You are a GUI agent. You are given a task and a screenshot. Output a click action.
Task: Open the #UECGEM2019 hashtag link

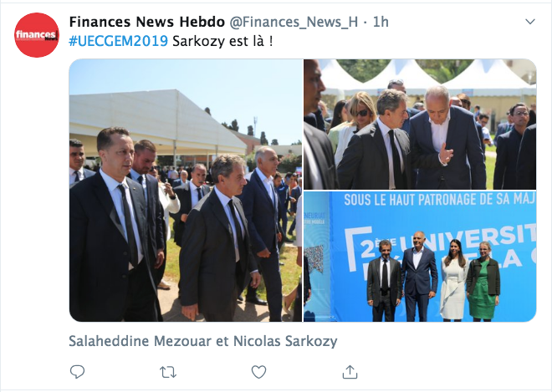(x=118, y=41)
